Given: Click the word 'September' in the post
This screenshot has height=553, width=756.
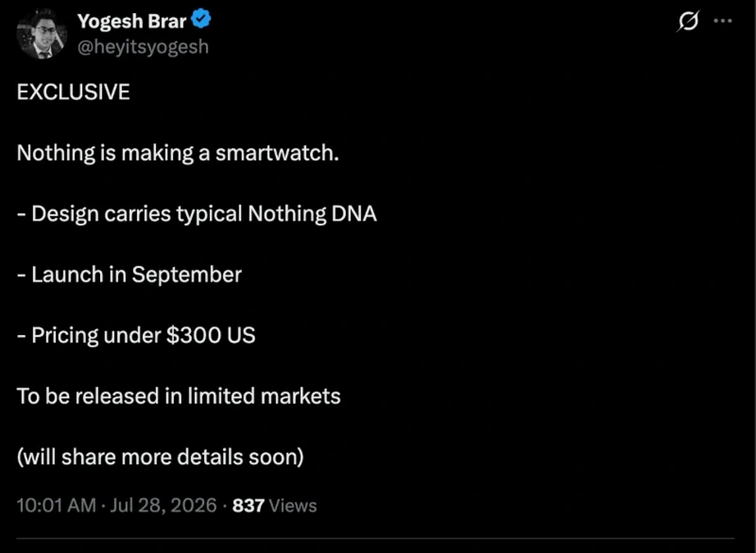Looking at the screenshot, I should 187,275.
